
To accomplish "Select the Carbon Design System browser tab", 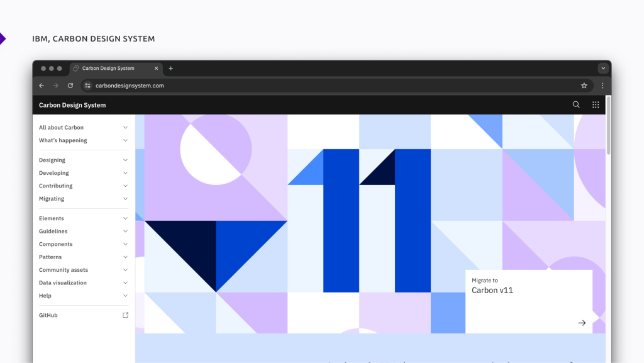I will coord(116,68).
